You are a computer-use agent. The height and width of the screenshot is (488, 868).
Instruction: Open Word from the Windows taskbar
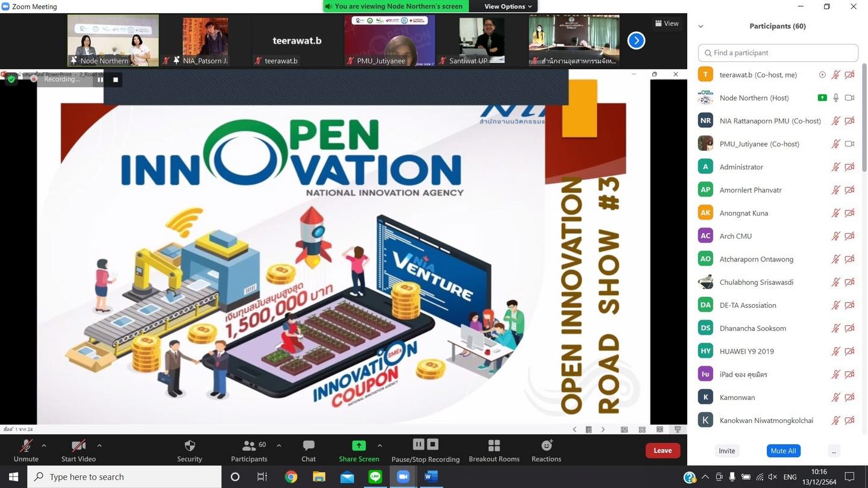coord(430,477)
